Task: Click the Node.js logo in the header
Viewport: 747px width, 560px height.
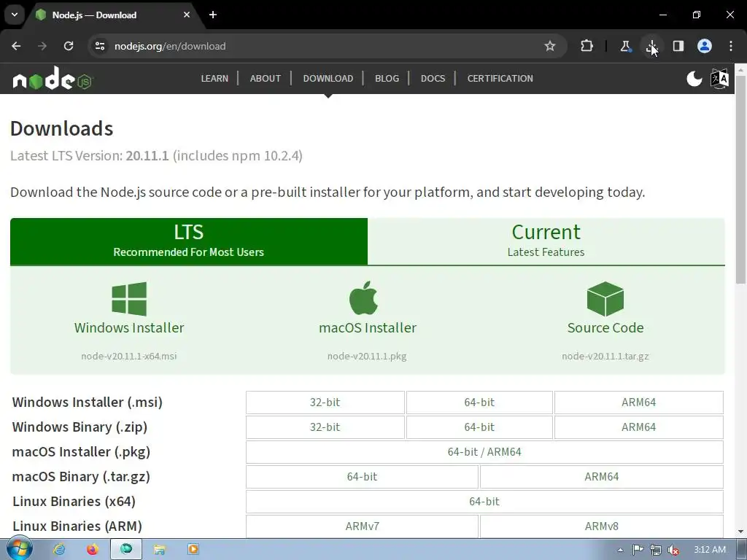Action: pos(53,79)
